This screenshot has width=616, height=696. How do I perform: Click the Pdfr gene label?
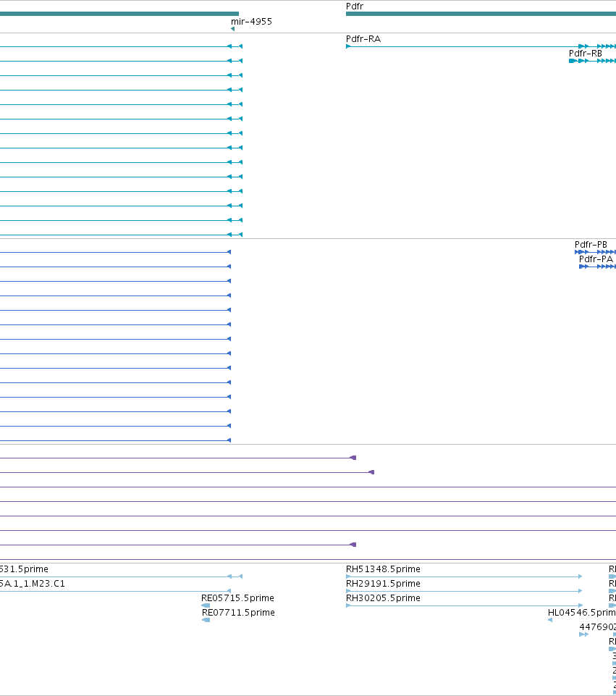[x=355, y=7]
